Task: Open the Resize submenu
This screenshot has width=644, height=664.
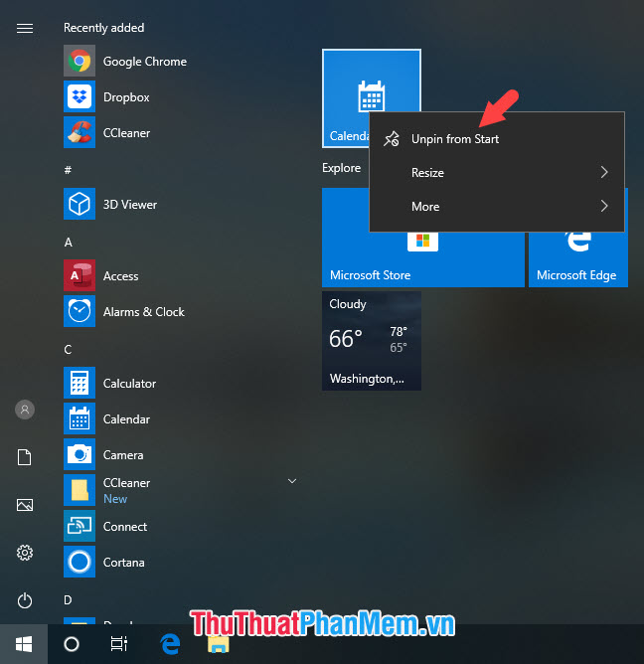Action: 497,172
